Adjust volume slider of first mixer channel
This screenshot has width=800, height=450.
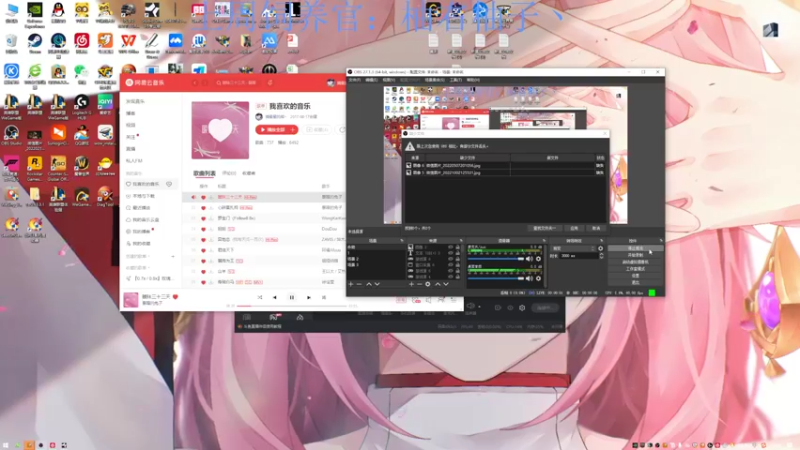496,259
